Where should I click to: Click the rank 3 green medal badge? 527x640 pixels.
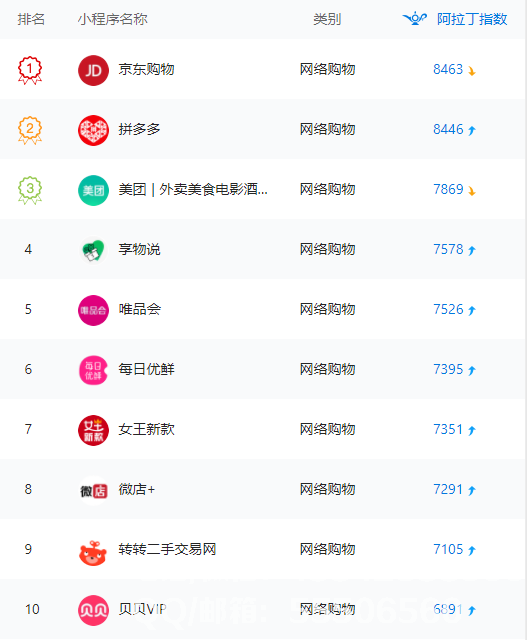point(30,190)
